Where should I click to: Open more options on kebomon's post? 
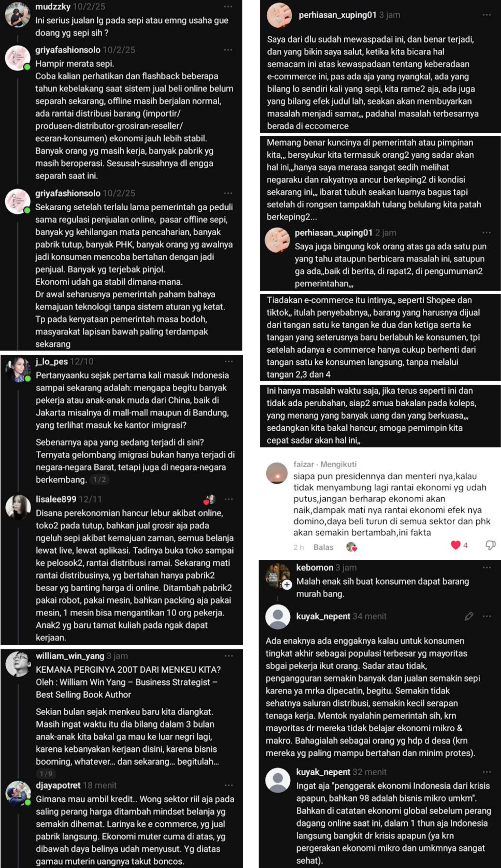coord(487,567)
